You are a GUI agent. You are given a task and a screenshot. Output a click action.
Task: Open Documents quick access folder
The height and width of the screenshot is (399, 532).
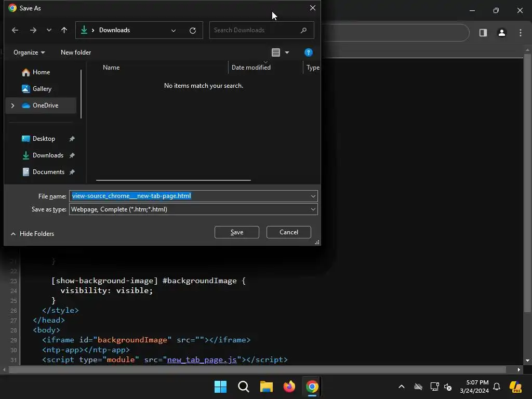[x=48, y=172]
